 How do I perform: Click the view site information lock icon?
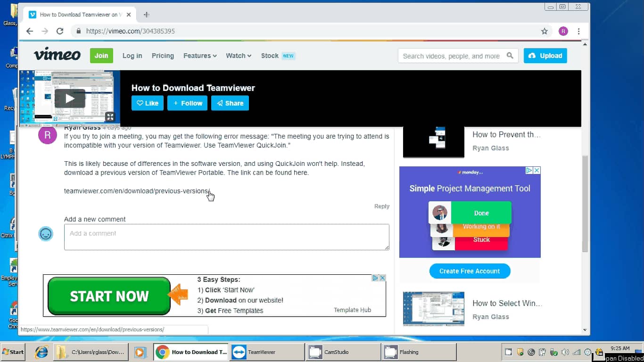(78, 31)
